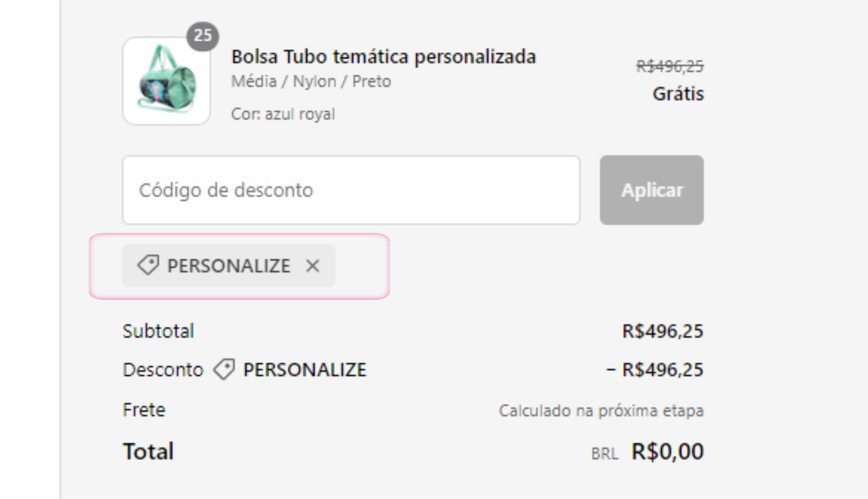This screenshot has width=868, height=499.
Task: Remove the PERSONALIZE discount code chip
Action: pyautogui.click(x=312, y=266)
